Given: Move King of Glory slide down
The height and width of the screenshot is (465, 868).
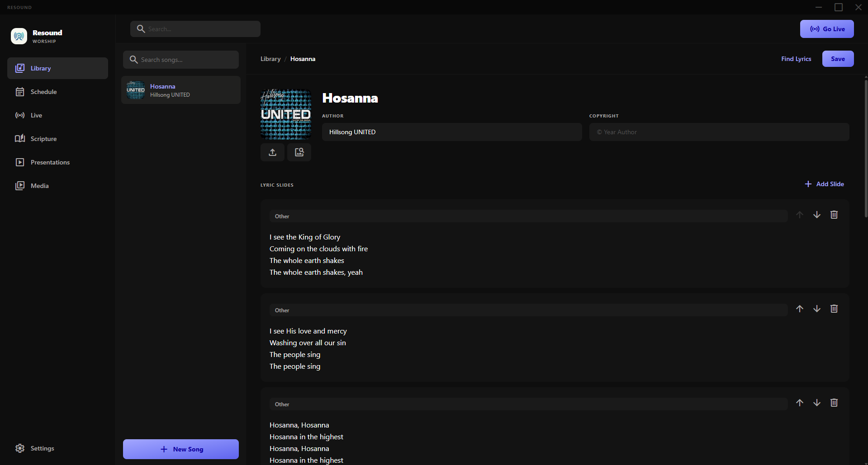Looking at the screenshot, I should pyautogui.click(x=817, y=215).
